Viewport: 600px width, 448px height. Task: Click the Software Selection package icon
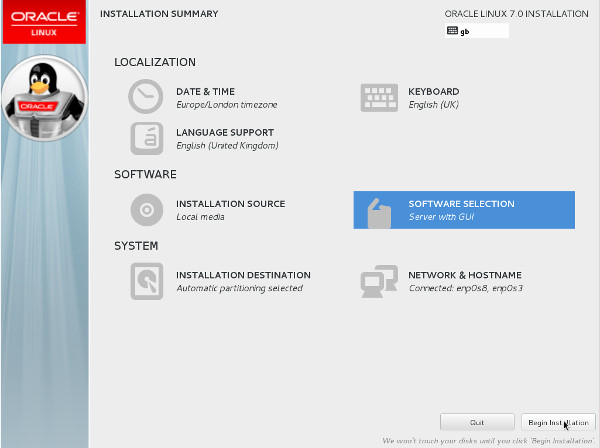pyautogui.click(x=379, y=213)
